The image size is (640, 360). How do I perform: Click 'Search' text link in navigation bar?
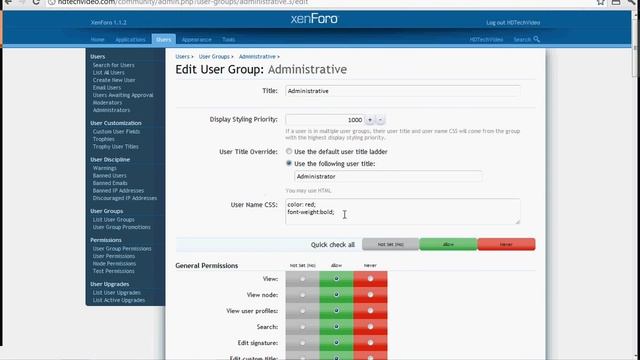click(522, 40)
